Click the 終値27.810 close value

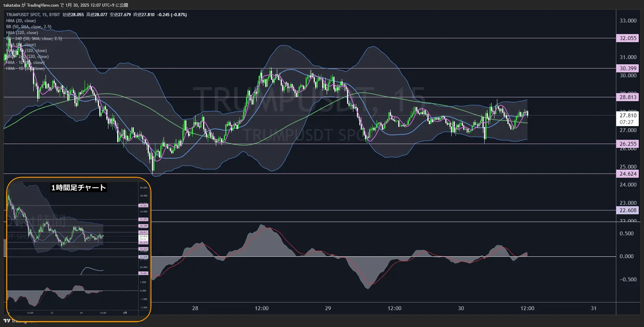click(144, 15)
